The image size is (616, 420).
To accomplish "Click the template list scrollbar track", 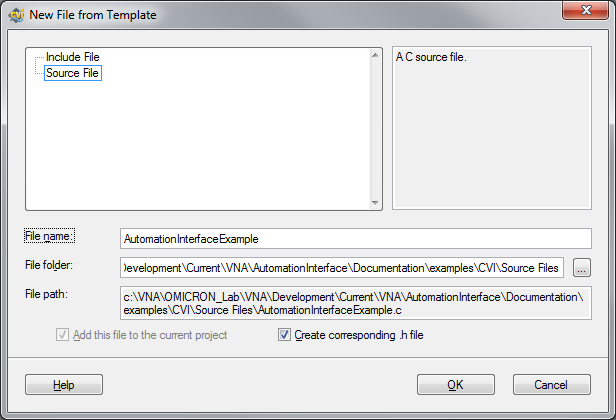I will coord(375,129).
